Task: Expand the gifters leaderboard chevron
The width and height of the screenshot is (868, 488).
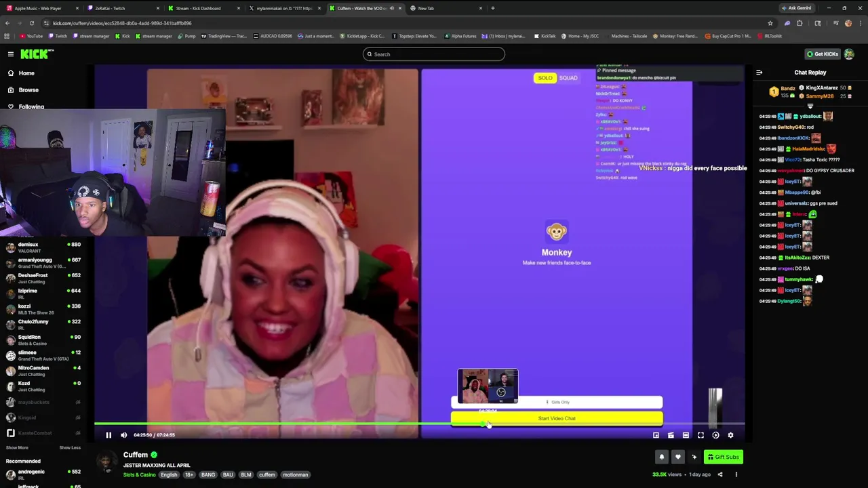Action: (810, 106)
